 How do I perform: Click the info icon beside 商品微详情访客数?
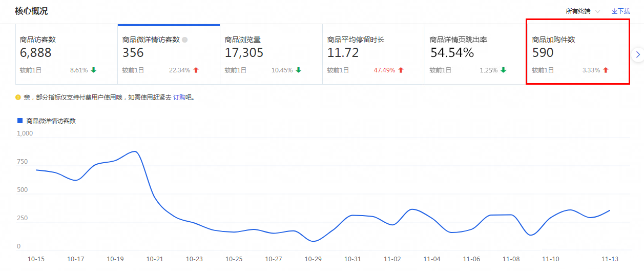185,40
